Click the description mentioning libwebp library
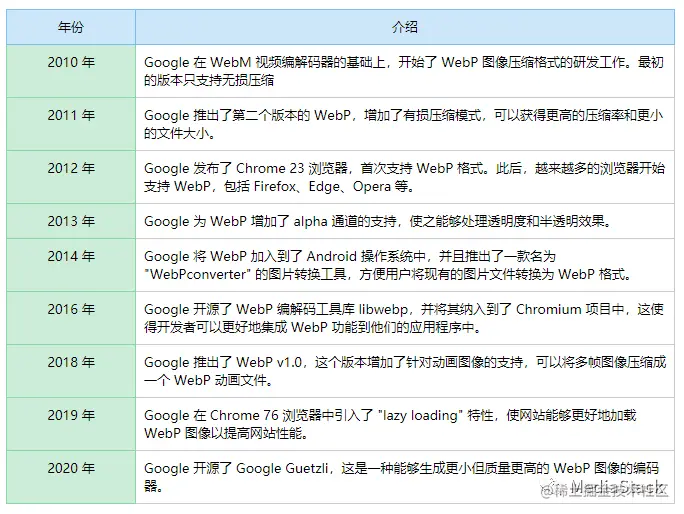The height and width of the screenshot is (514, 684). [405, 318]
